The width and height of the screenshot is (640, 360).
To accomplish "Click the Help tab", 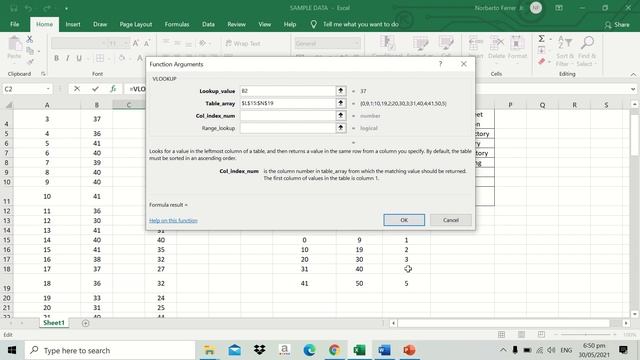I will 290,24.
